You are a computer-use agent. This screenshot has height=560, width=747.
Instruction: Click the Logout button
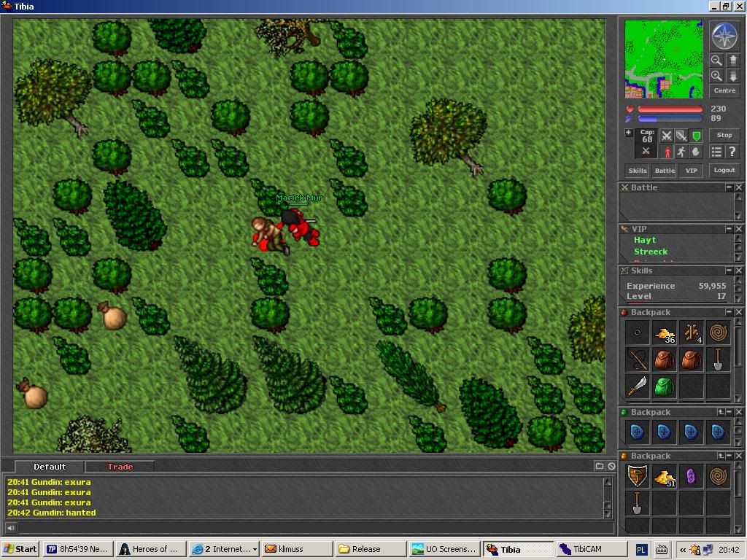point(724,170)
